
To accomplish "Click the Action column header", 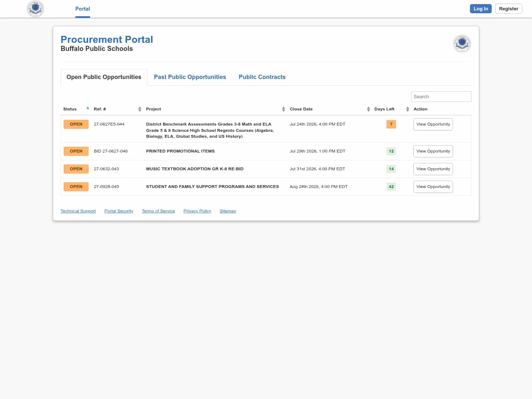I will 420,109.
